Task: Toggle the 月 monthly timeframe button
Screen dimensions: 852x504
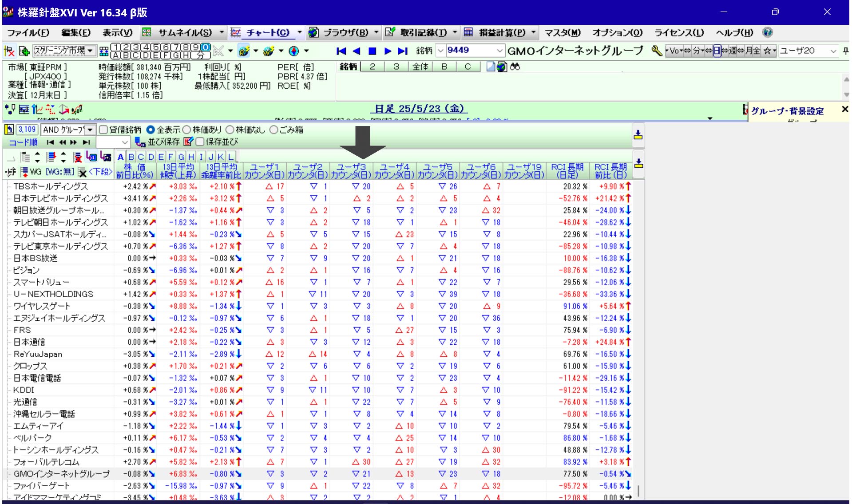Action: 749,51
